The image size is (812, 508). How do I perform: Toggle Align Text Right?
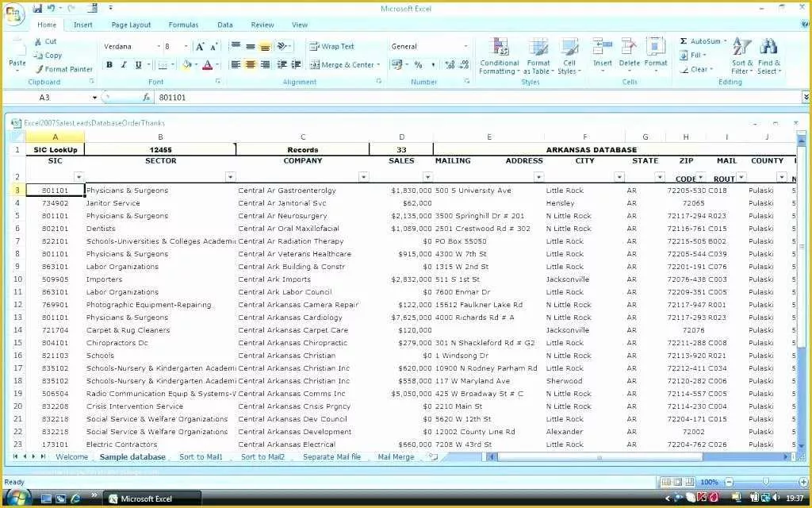click(265, 65)
